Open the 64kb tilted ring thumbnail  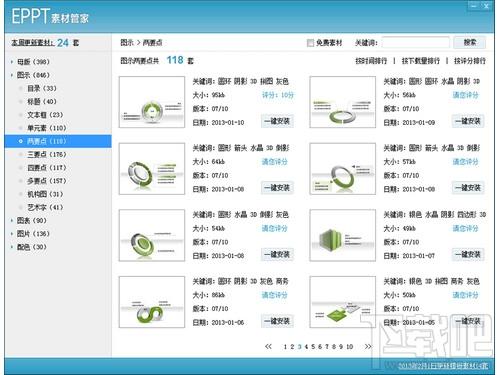(152, 169)
